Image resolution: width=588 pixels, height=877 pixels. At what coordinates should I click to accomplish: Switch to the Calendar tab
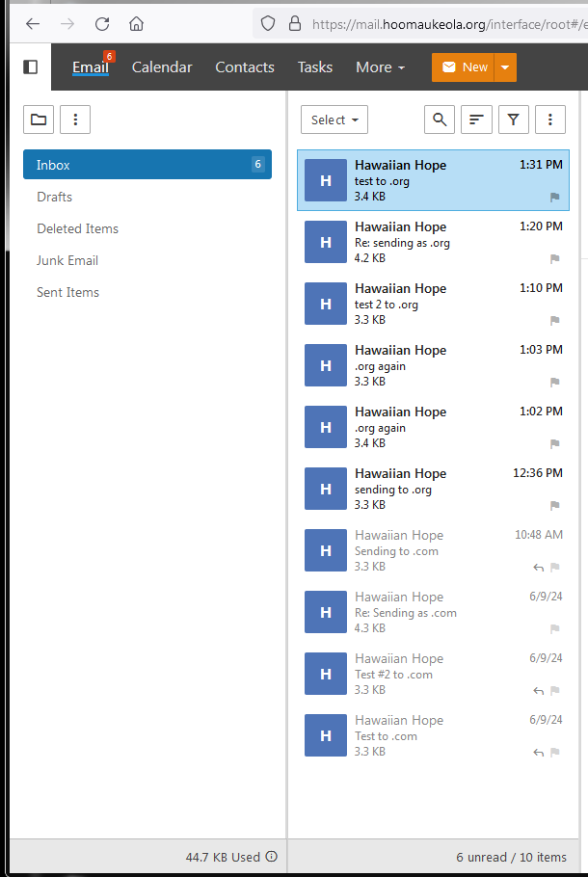(x=162, y=67)
